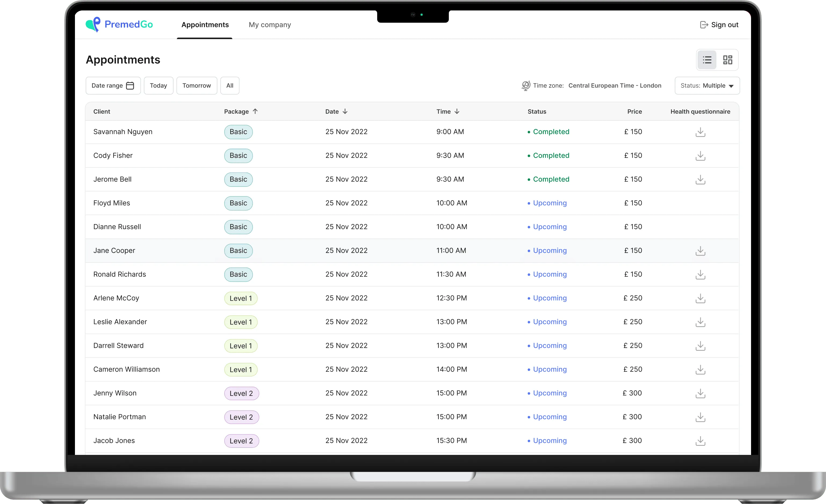Click the 14:00 PM time cell
This screenshot has width=826, height=504.
click(452, 369)
